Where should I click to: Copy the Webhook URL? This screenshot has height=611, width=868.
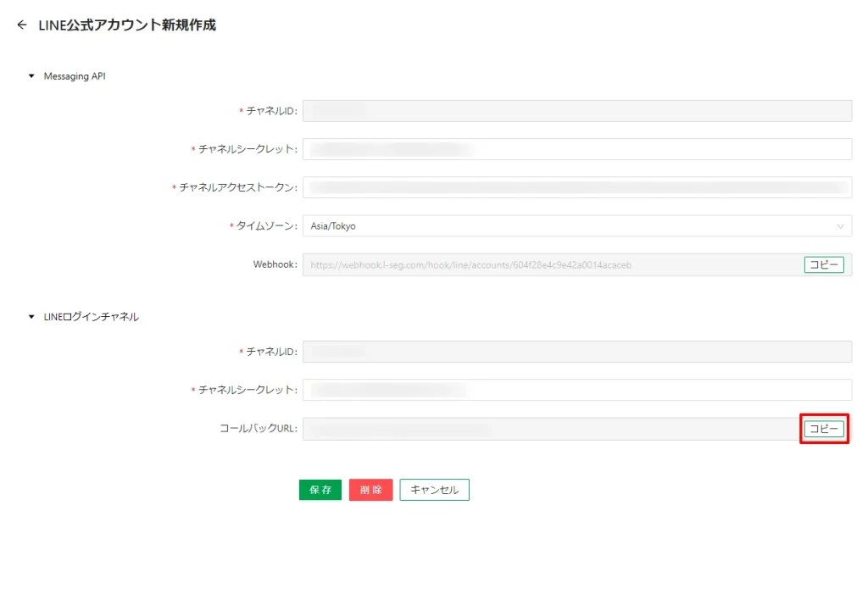click(x=824, y=264)
